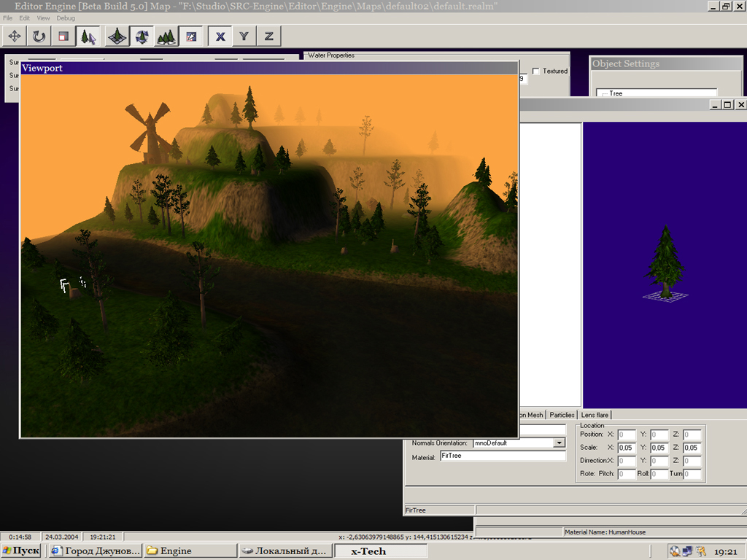The width and height of the screenshot is (747, 560).
Task: Open the File menu
Action: point(8,17)
